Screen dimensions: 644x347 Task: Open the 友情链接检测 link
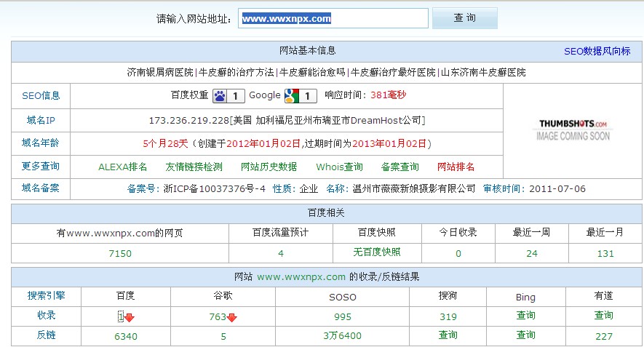(194, 167)
